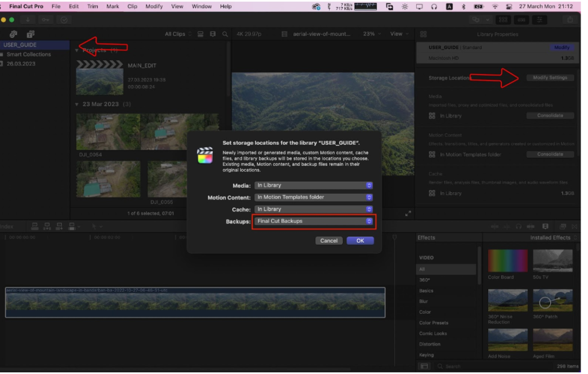The height and width of the screenshot is (374, 588).
Task: Select the USER_GUIDE library in sidebar
Action: (34, 45)
